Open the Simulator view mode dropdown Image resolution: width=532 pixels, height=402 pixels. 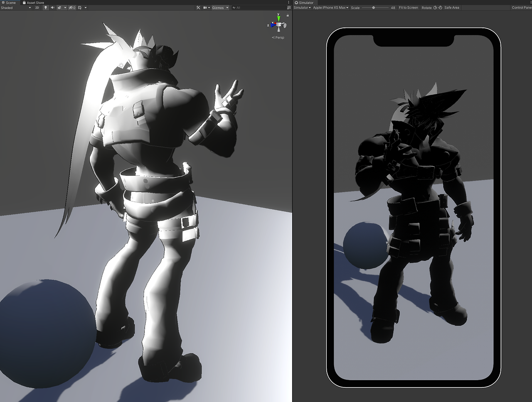click(x=302, y=8)
